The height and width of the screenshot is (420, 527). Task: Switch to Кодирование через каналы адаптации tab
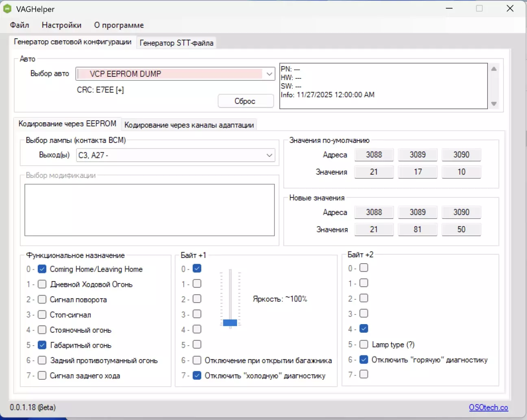[x=189, y=125]
